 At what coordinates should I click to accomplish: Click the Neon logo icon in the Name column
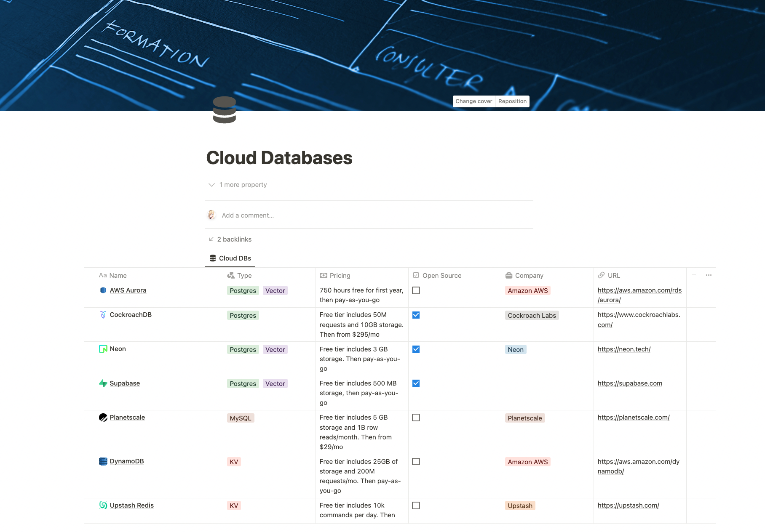tap(103, 349)
